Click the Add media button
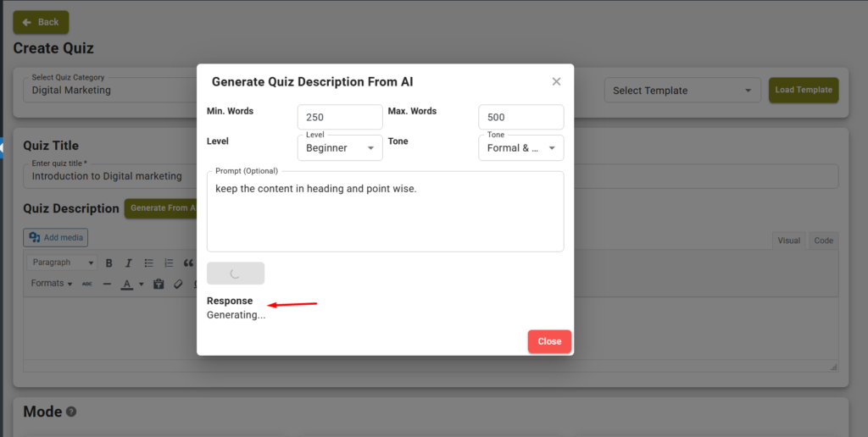 [55, 237]
